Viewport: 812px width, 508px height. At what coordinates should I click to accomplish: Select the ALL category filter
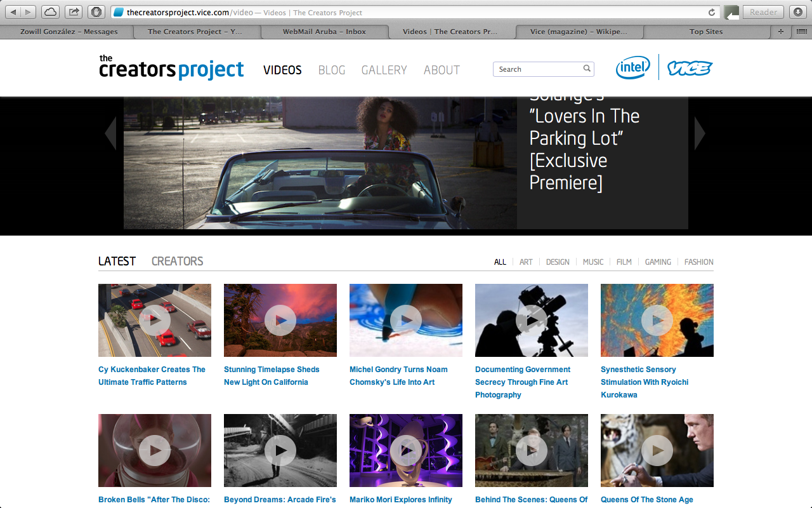(x=500, y=262)
